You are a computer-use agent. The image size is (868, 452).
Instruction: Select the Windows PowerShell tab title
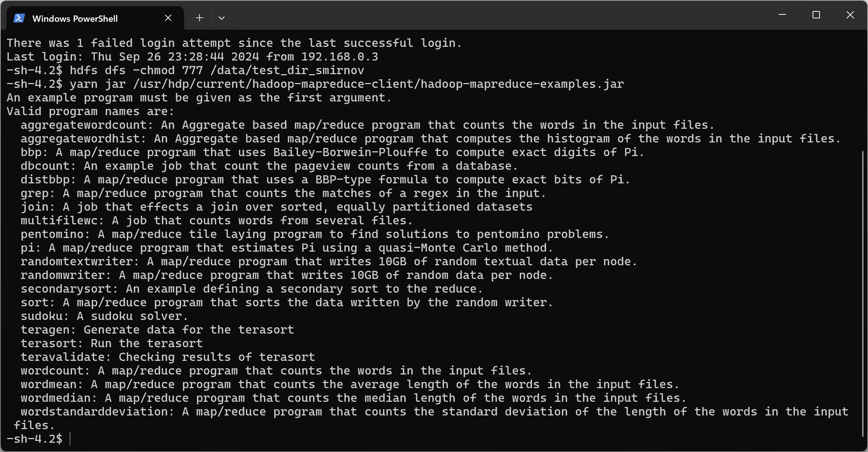tap(75, 18)
